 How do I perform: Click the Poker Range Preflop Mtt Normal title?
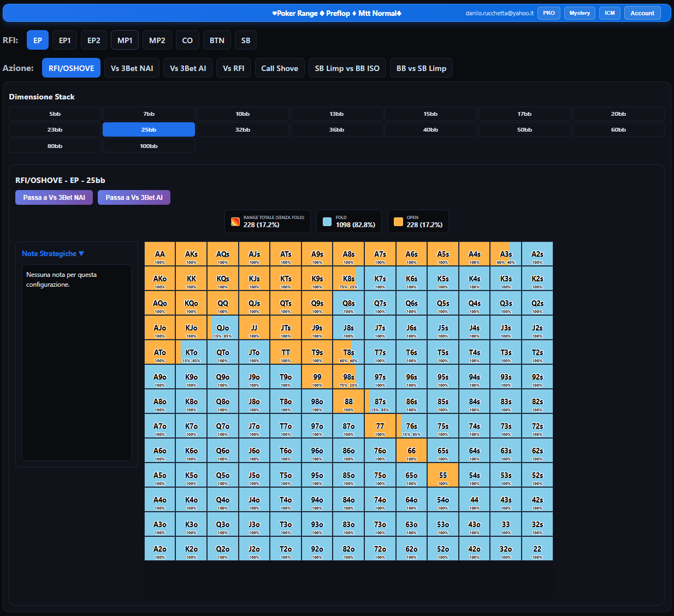pyautogui.click(x=337, y=13)
